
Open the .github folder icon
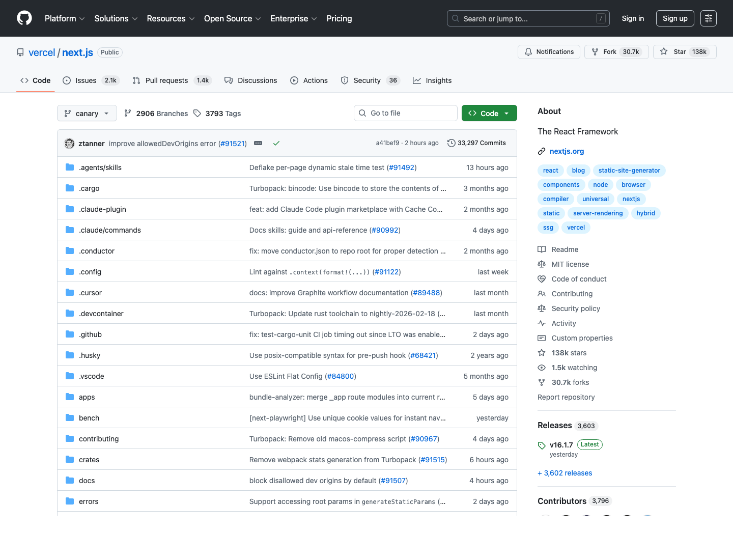[x=69, y=334]
